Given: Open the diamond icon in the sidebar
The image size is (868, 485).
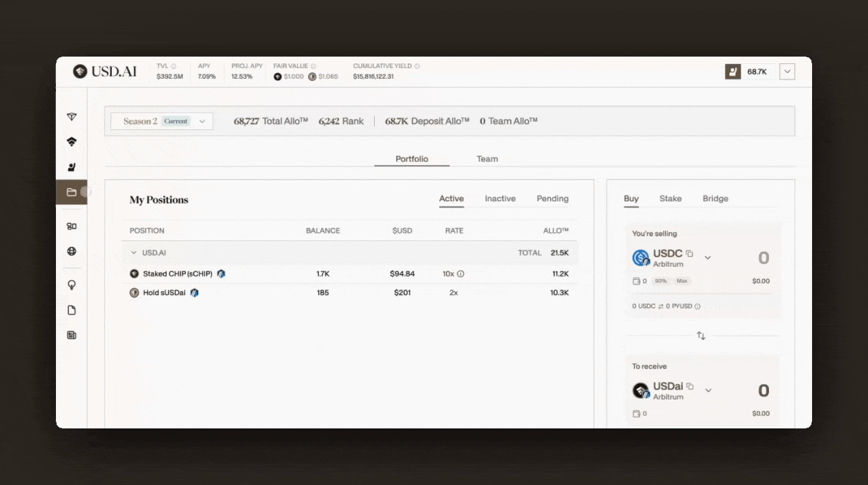Looking at the screenshot, I should [x=71, y=117].
